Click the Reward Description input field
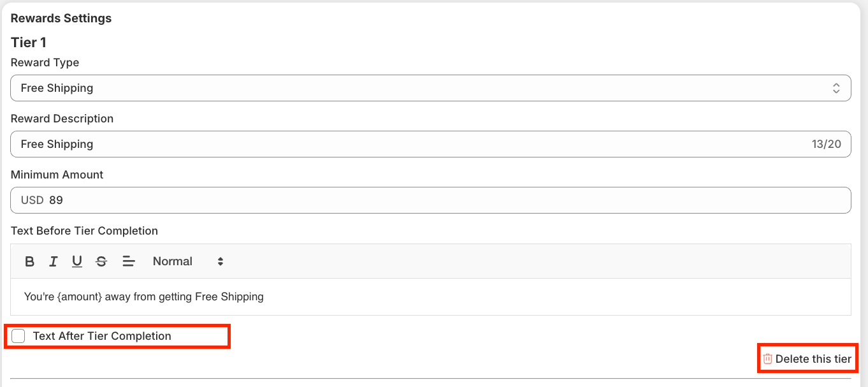Screen dimensions: 868x387 (x=408, y=144)
